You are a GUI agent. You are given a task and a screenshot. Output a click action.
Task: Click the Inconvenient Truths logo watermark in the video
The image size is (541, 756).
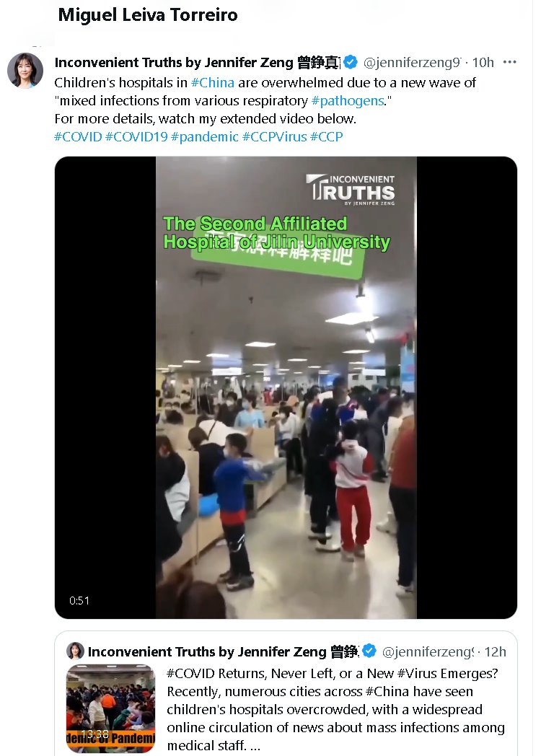(351, 190)
